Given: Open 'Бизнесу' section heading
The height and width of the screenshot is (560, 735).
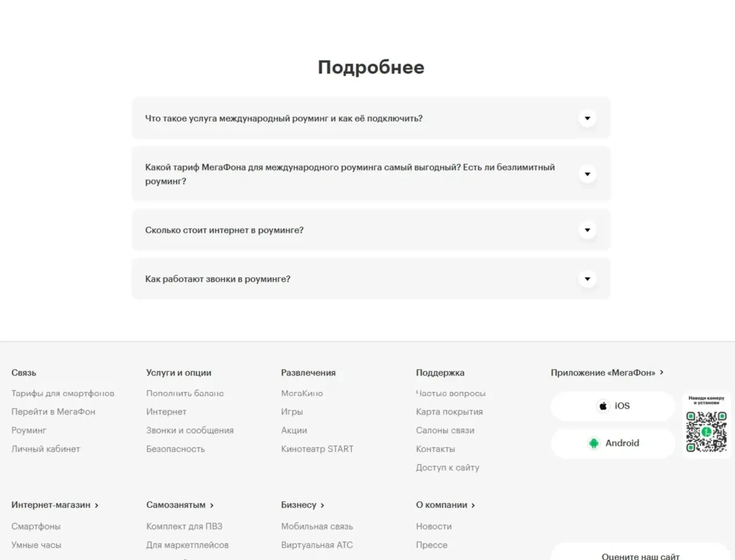Looking at the screenshot, I should (299, 505).
